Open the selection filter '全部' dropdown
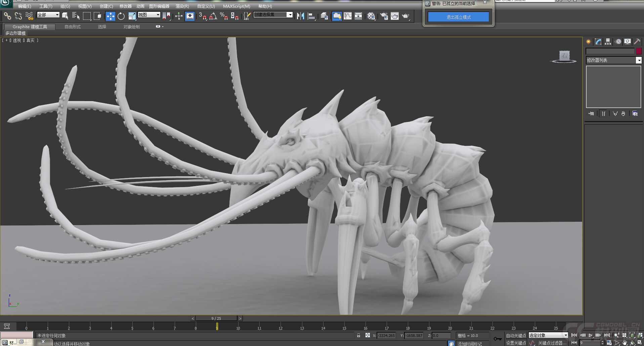Viewport: 644px width, 346px height. tap(48, 15)
